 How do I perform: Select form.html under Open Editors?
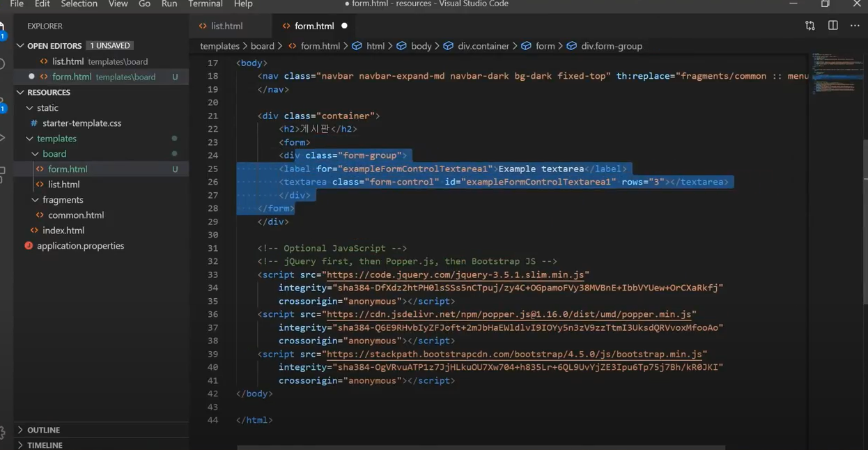101,77
